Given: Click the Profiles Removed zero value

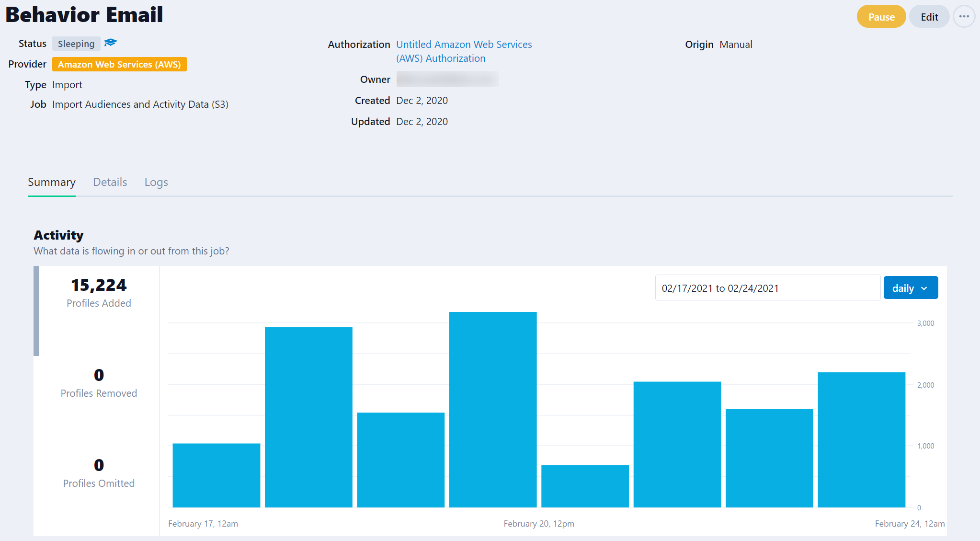Looking at the screenshot, I should click(x=99, y=375).
